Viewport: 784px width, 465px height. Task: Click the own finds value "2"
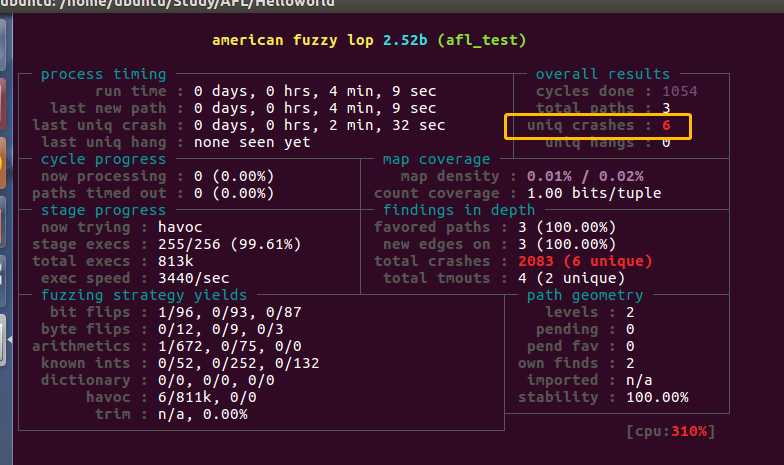click(630, 363)
